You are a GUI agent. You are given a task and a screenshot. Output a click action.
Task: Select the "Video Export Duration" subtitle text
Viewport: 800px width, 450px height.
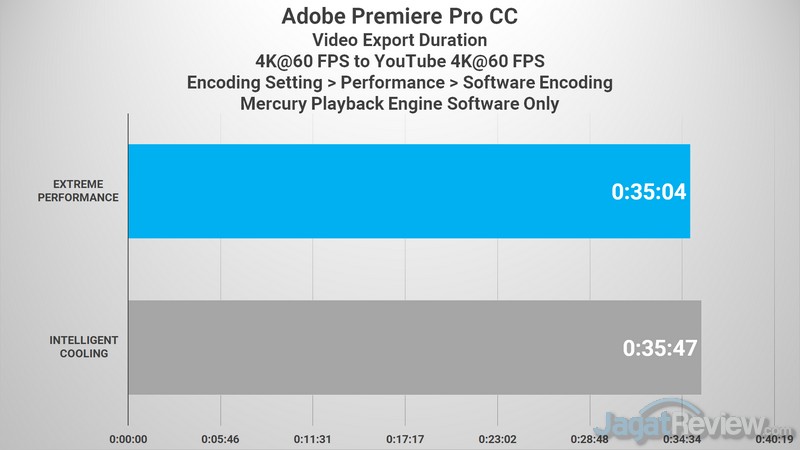click(400, 40)
